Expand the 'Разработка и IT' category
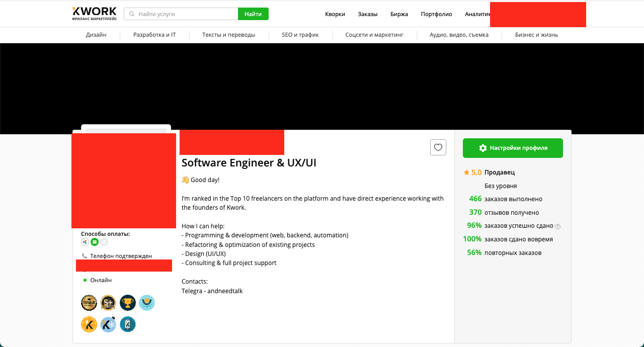644x347 pixels. click(x=154, y=35)
